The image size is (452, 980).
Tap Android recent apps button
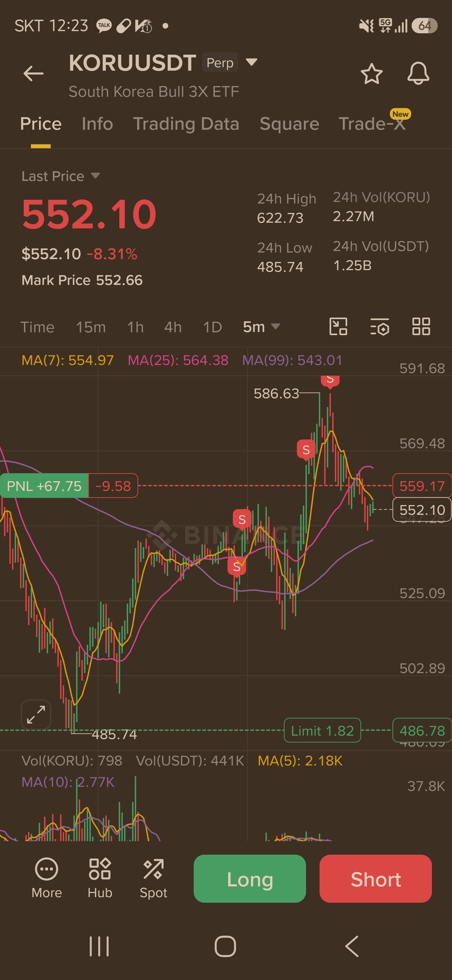click(x=99, y=946)
